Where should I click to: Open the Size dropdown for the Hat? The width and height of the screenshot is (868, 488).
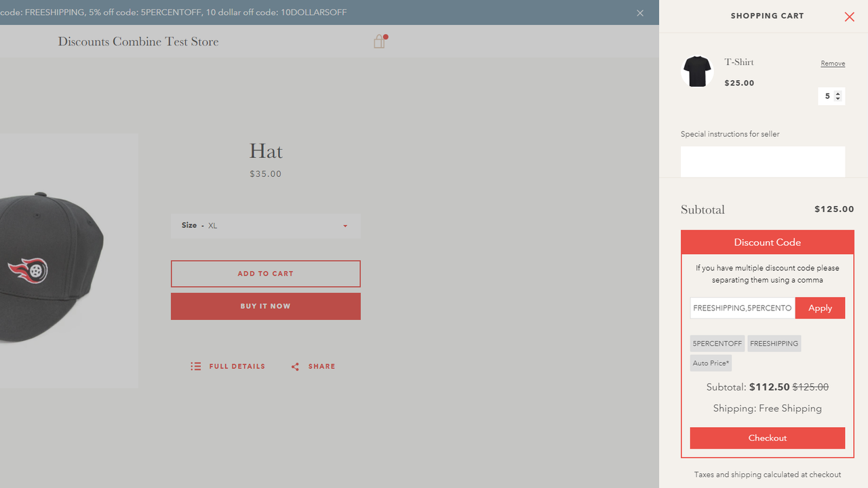[265, 225]
